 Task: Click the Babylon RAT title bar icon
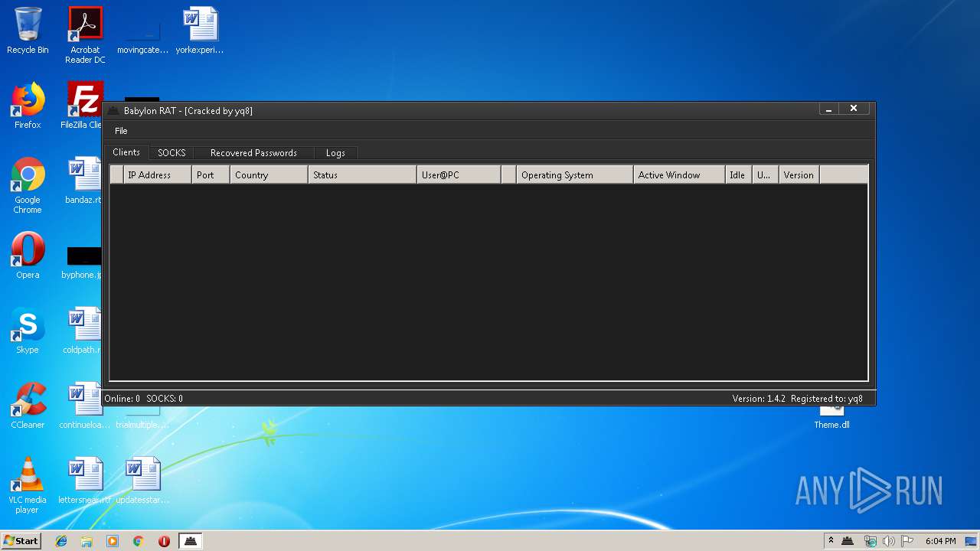[113, 111]
